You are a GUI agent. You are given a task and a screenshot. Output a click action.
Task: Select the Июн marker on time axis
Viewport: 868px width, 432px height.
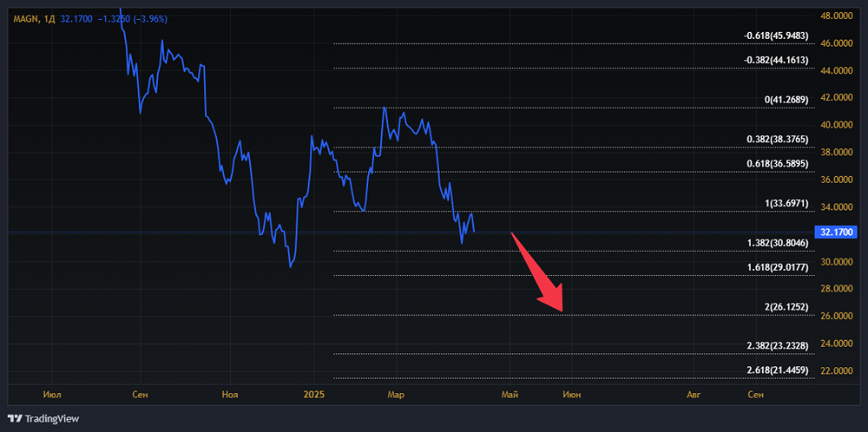pos(572,395)
